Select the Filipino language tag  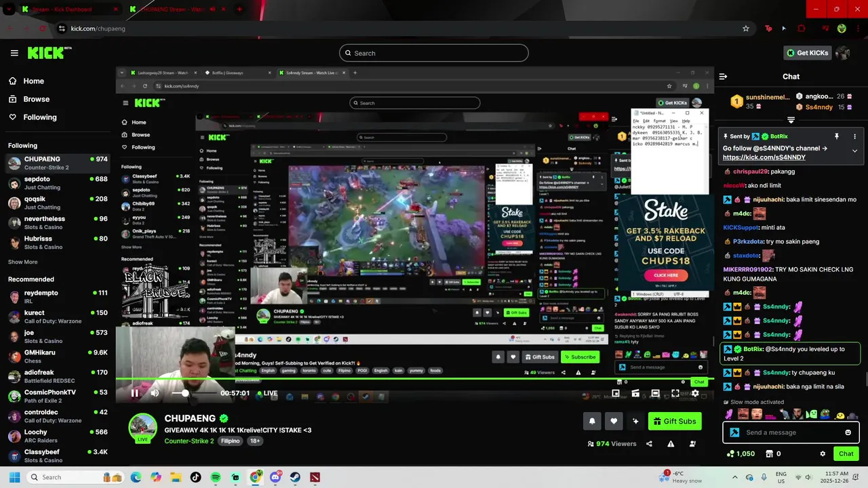231,441
